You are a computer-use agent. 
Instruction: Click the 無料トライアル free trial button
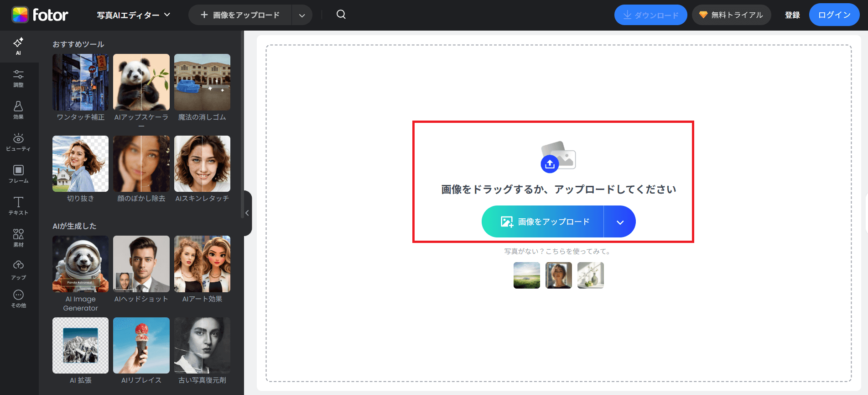click(731, 15)
